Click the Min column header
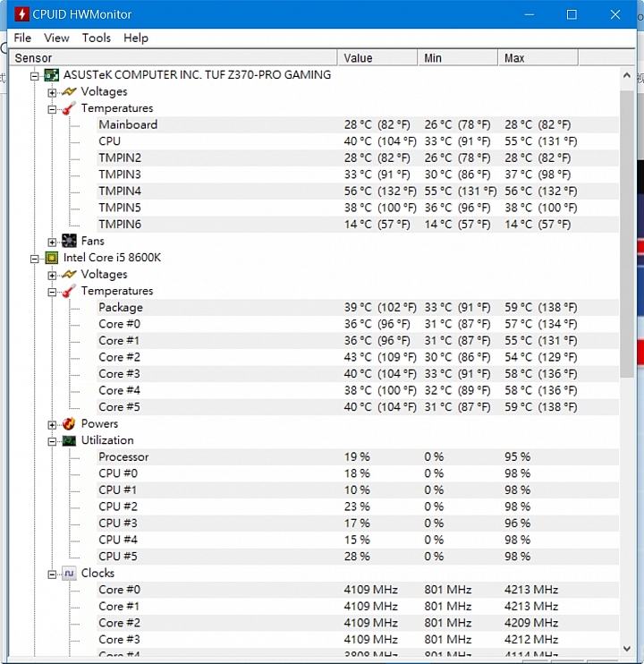 coord(458,58)
